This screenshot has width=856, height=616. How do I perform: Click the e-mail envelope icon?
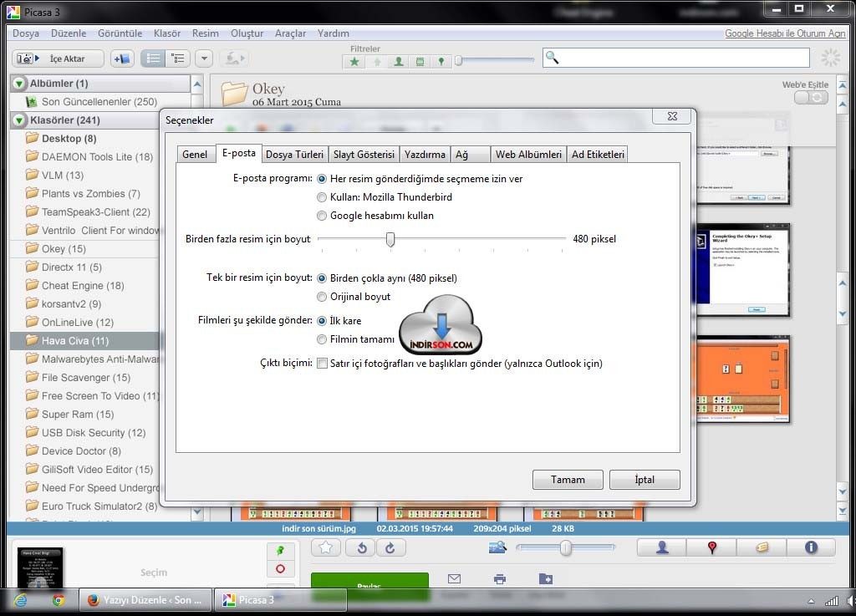click(x=454, y=579)
